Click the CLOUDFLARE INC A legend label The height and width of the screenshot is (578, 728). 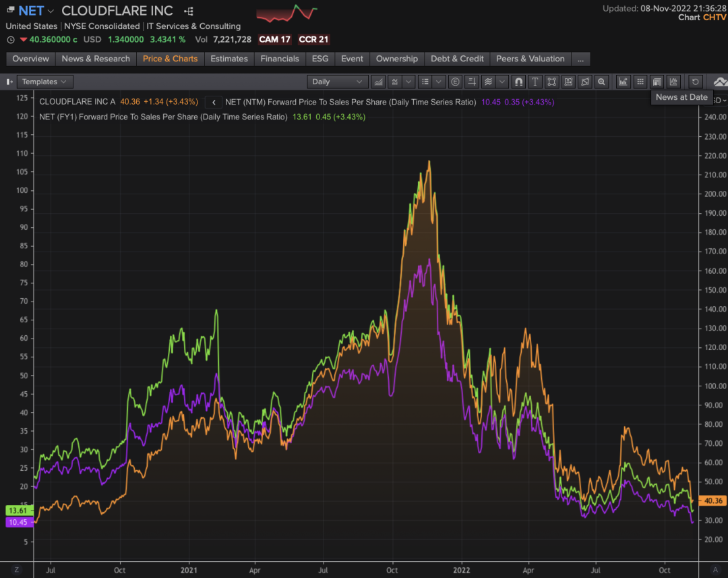pos(77,102)
